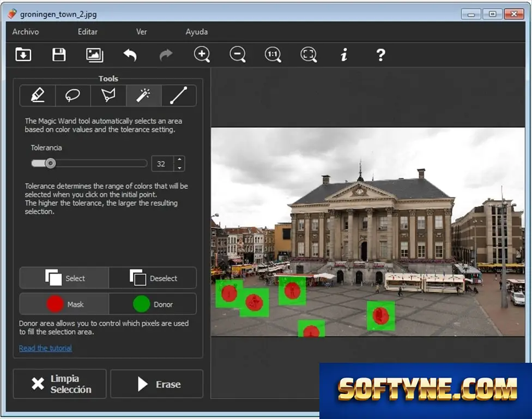
Task: Open the Read the tutorial link
Action: pos(45,348)
